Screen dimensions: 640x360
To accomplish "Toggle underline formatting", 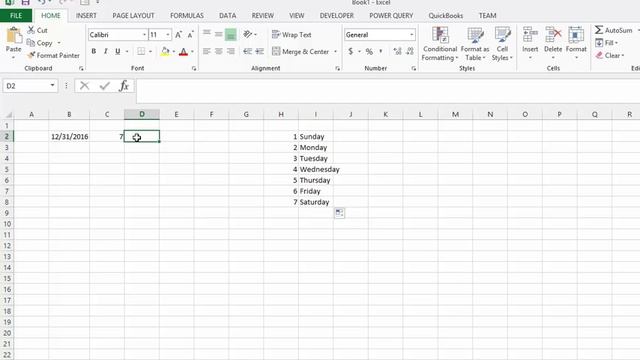I will [118, 51].
